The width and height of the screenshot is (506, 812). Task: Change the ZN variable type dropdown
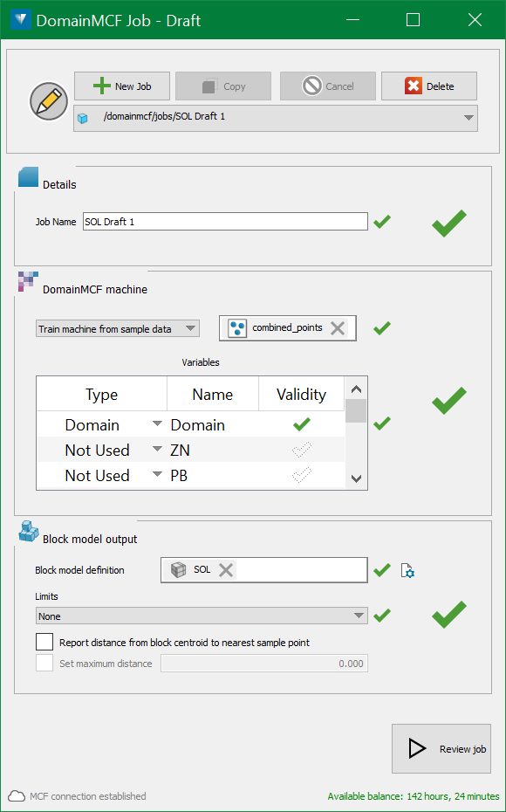[x=157, y=449]
